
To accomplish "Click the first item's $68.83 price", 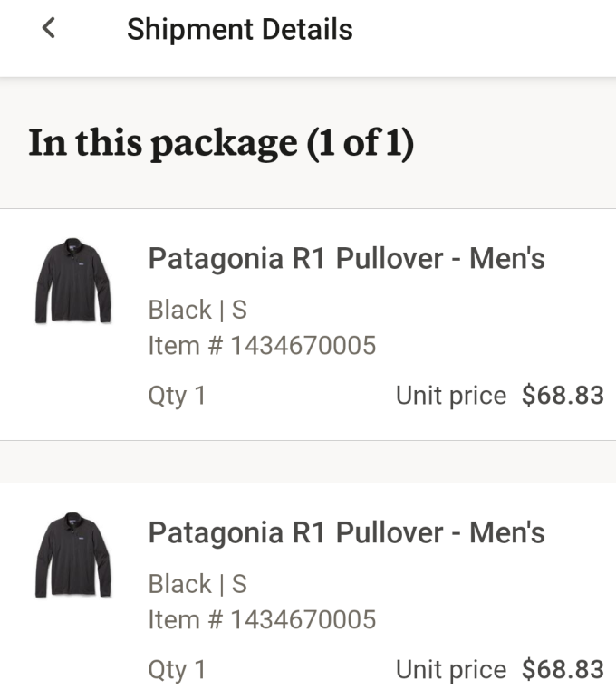I will coord(563,395).
